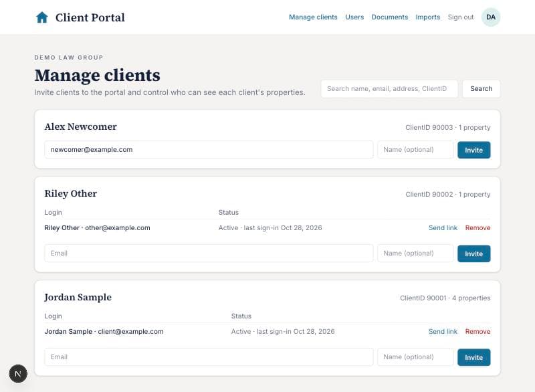The width and height of the screenshot is (535, 392).
Task: Open the Next.js dev tools badge
Action: coord(18,373)
